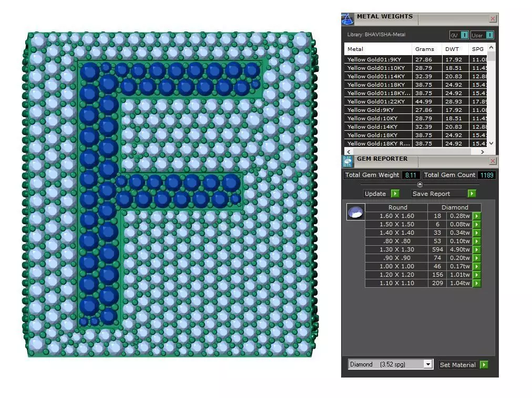Click the SPG column header
Screen dimensions: 532x398
(478, 49)
